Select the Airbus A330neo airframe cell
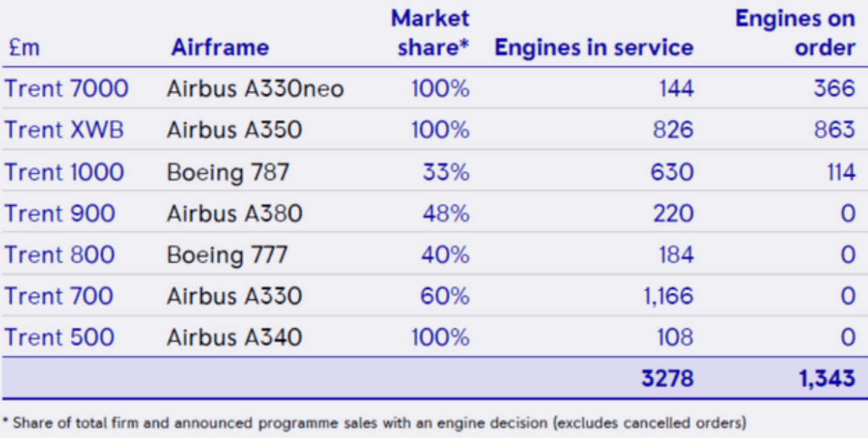Screen dimensions: 868x438 click(255, 89)
